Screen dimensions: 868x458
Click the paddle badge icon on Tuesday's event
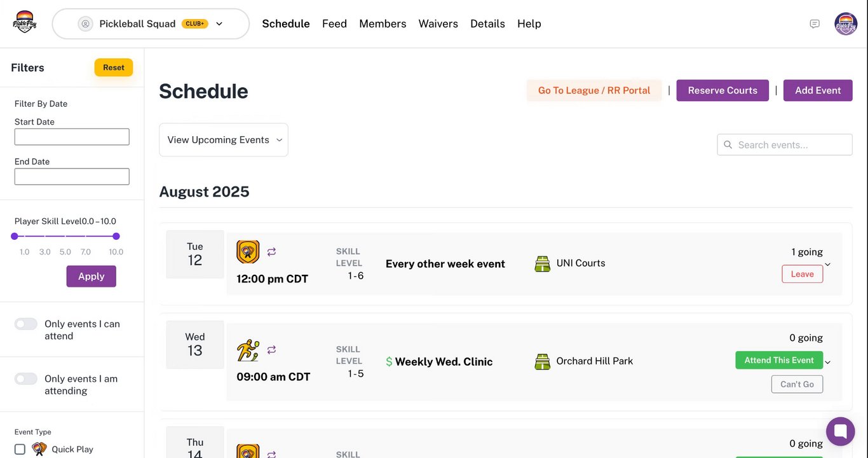tap(248, 252)
